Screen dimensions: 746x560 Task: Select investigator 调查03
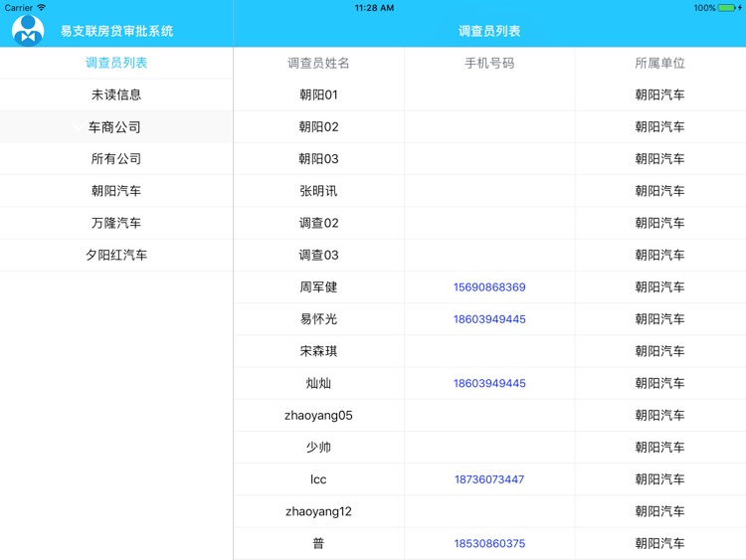click(318, 255)
